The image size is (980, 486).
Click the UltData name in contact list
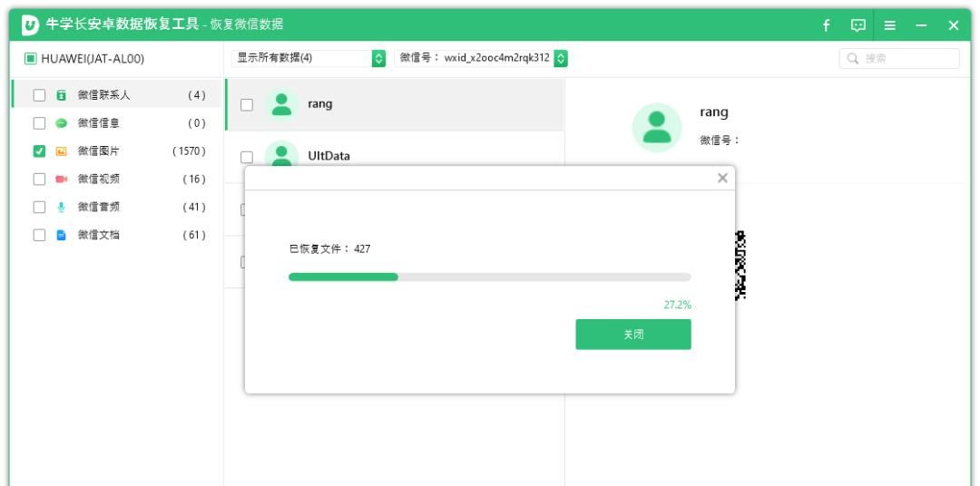click(x=328, y=156)
